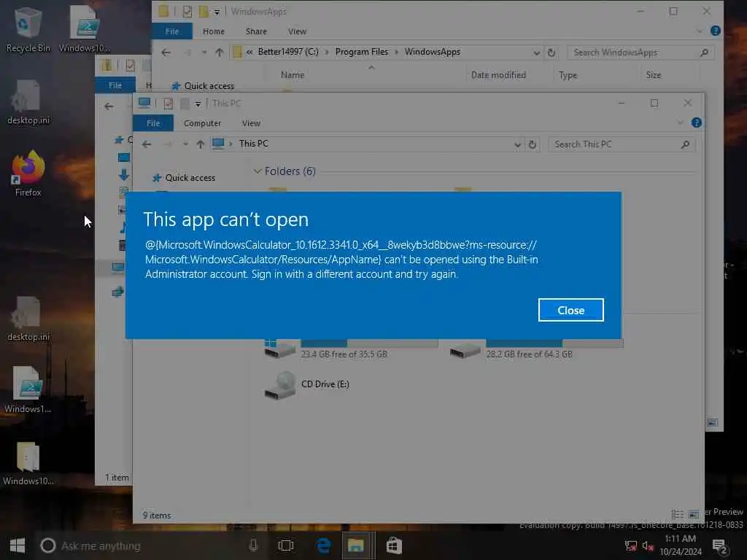Open the network status tray icon
Screen dimensions: 747x560
pyautogui.click(x=631, y=545)
